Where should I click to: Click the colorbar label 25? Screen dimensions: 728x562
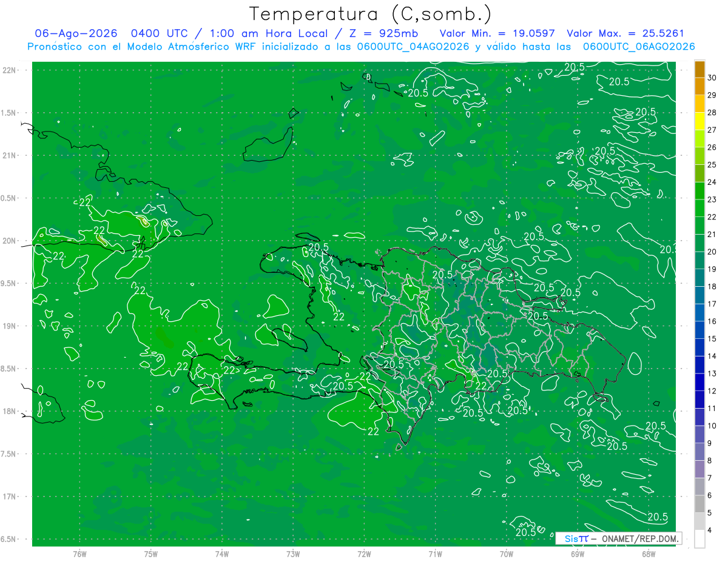click(712, 165)
